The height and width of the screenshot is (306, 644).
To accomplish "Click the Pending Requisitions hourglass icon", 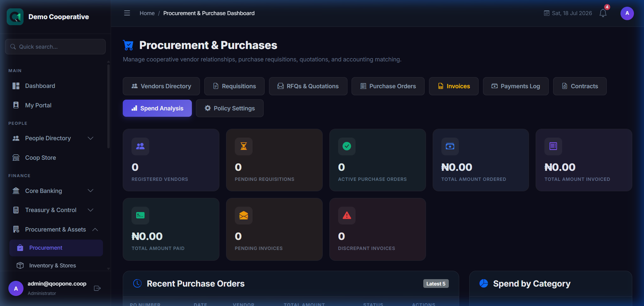I will click(x=244, y=146).
